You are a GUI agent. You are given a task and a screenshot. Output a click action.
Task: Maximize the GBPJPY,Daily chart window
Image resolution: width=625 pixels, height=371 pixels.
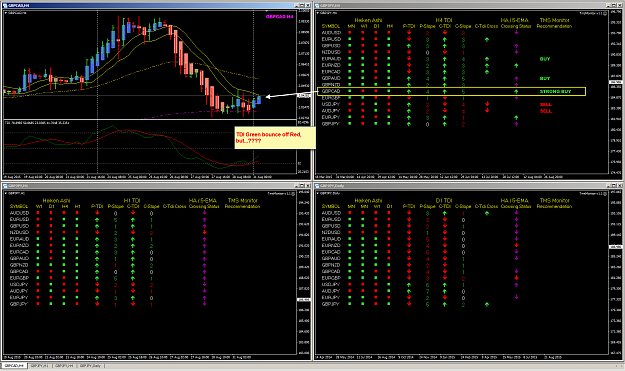614,186
